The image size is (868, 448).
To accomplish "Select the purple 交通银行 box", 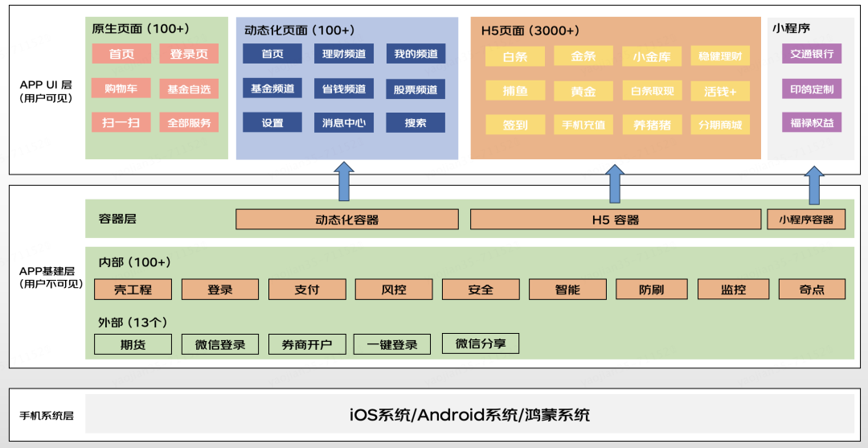I will (812, 54).
